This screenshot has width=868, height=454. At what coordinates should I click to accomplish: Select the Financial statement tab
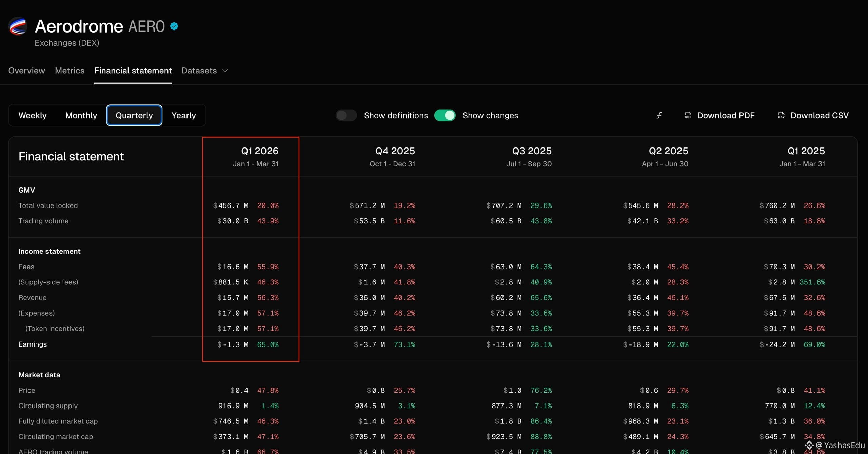point(133,71)
